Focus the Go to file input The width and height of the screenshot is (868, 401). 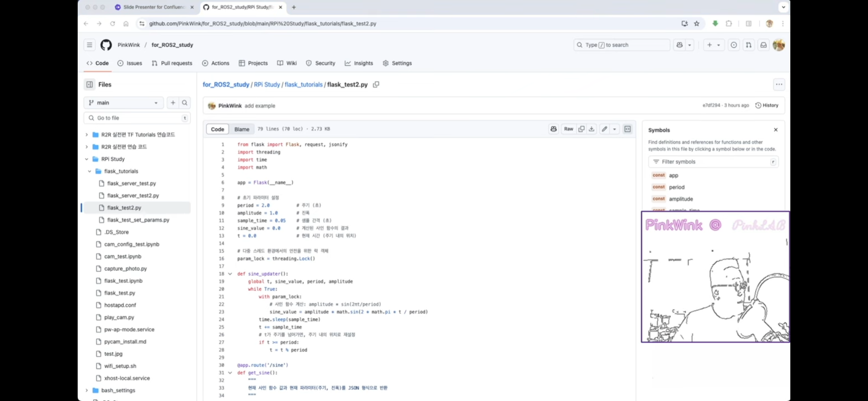tap(137, 118)
